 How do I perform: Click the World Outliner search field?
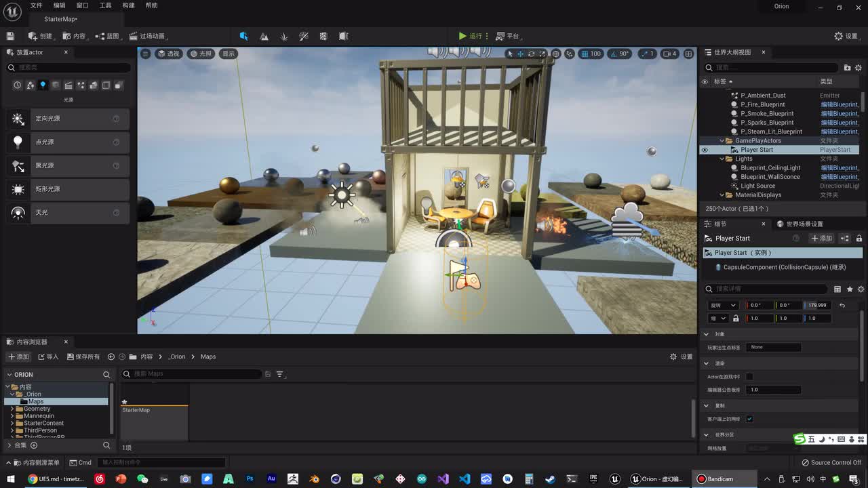772,68
